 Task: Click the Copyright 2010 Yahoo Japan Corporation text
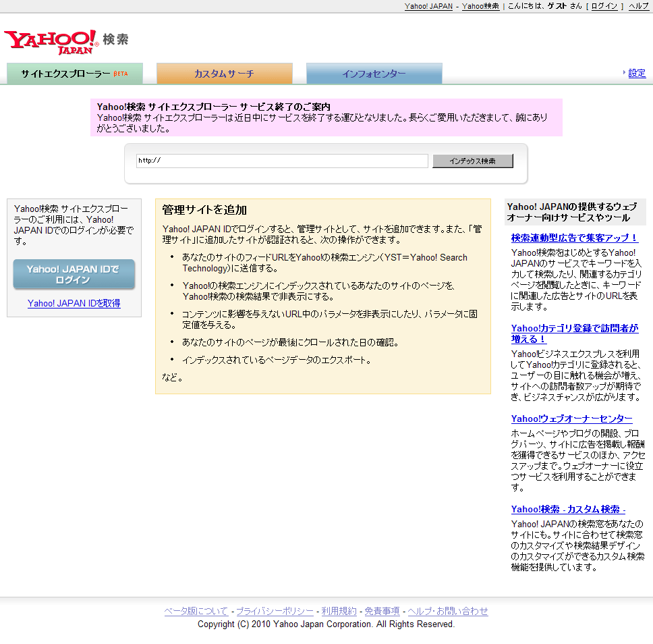(326, 624)
